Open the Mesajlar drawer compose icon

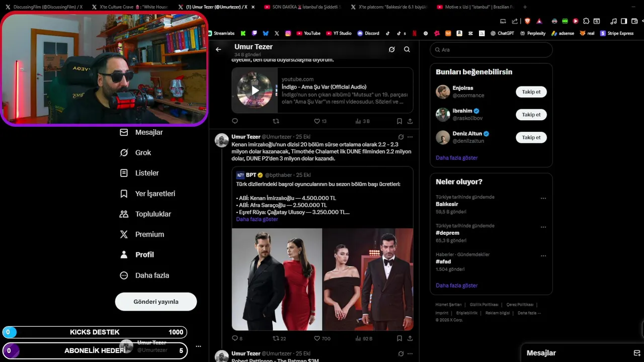point(636,353)
